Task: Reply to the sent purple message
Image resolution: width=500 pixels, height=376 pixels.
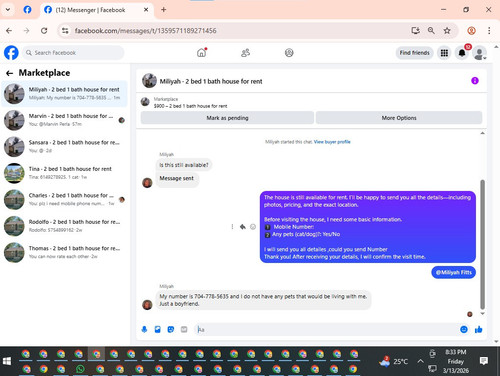Action: (x=243, y=227)
